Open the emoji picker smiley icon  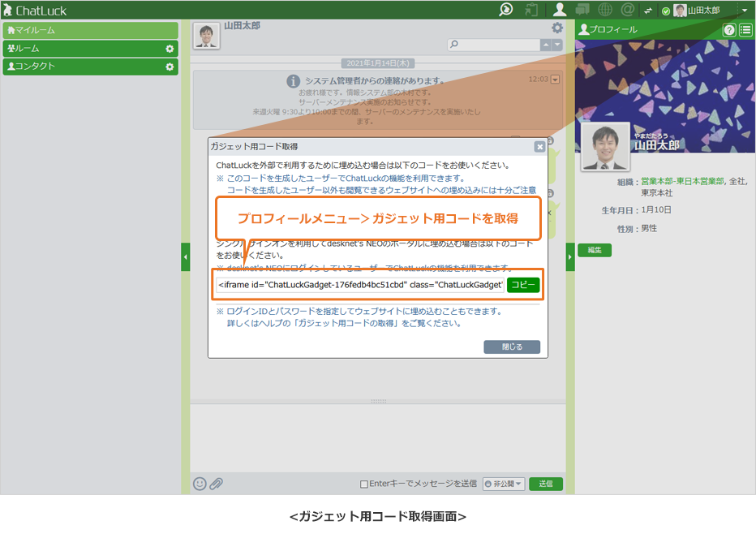(x=200, y=484)
